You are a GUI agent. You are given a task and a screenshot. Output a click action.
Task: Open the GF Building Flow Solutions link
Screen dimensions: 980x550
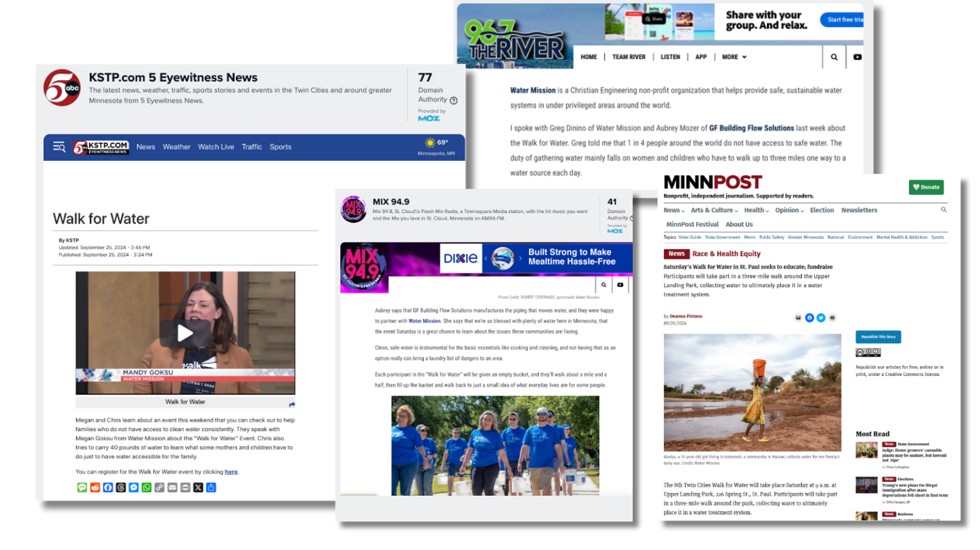coord(751,128)
